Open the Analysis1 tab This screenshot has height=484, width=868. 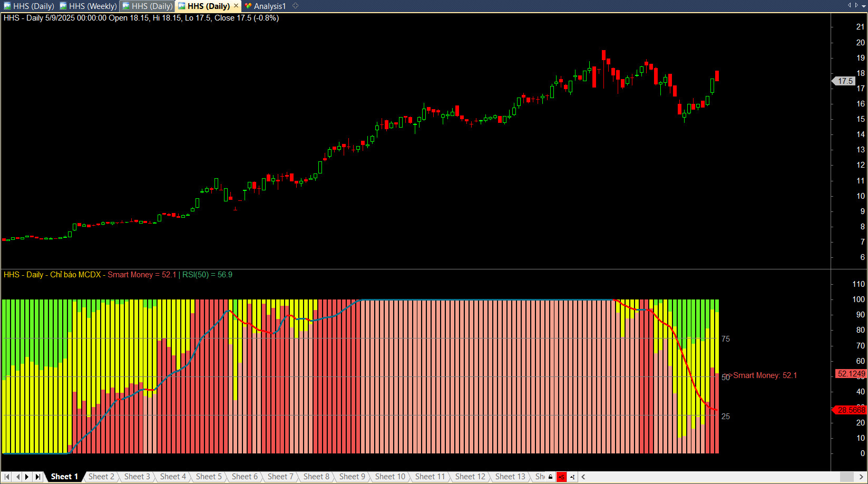[x=265, y=6]
